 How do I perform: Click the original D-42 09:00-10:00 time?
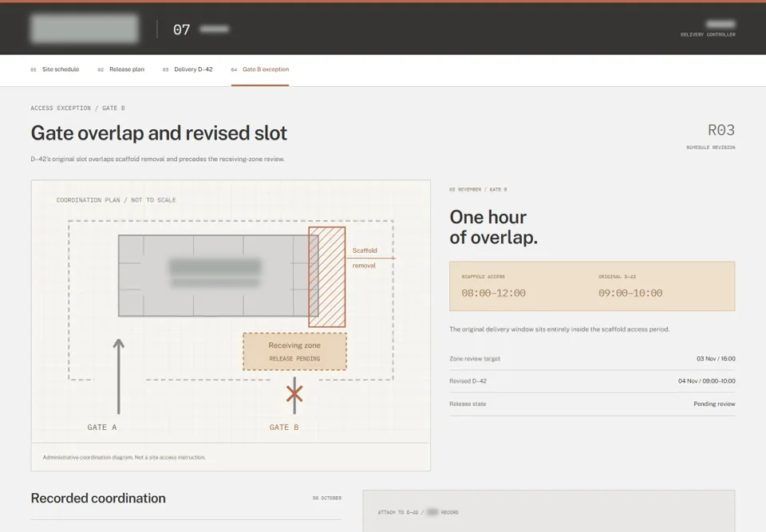[630, 293]
